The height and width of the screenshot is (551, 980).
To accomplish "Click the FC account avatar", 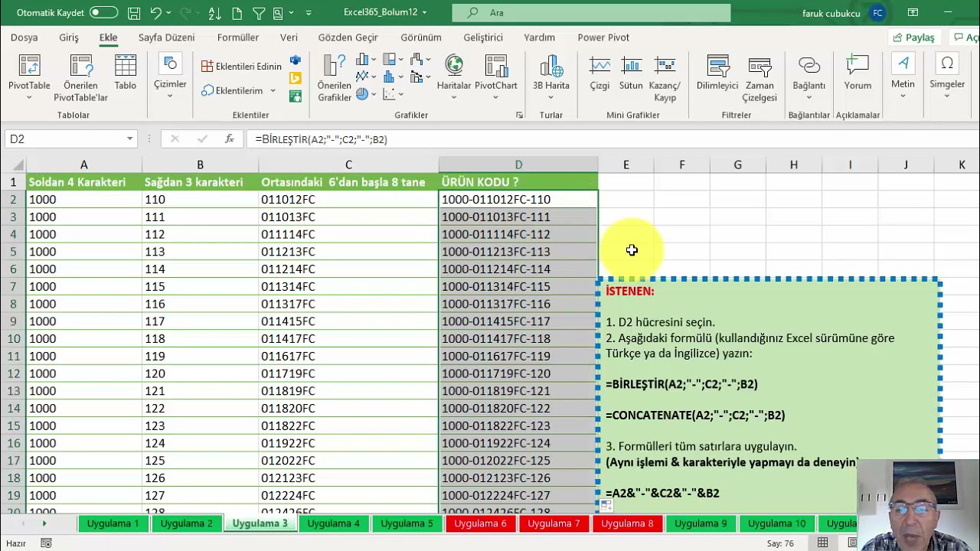I will pyautogui.click(x=877, y=13).
